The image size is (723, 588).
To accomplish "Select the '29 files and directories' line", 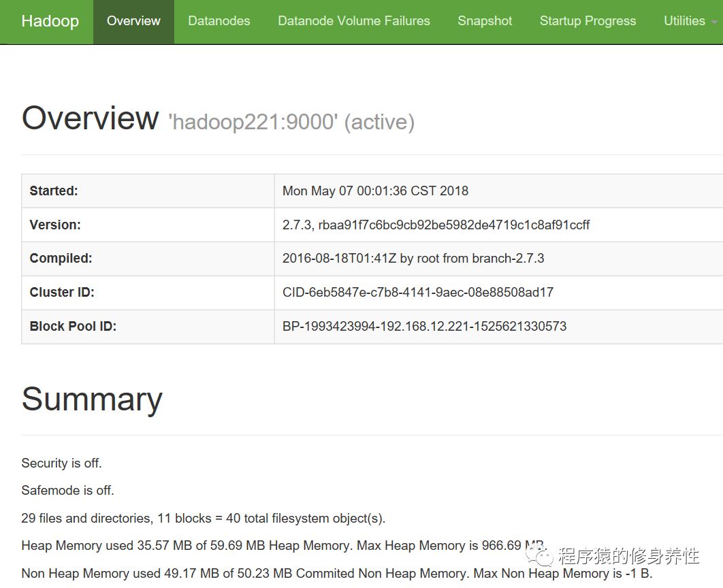I will point(204,519).
